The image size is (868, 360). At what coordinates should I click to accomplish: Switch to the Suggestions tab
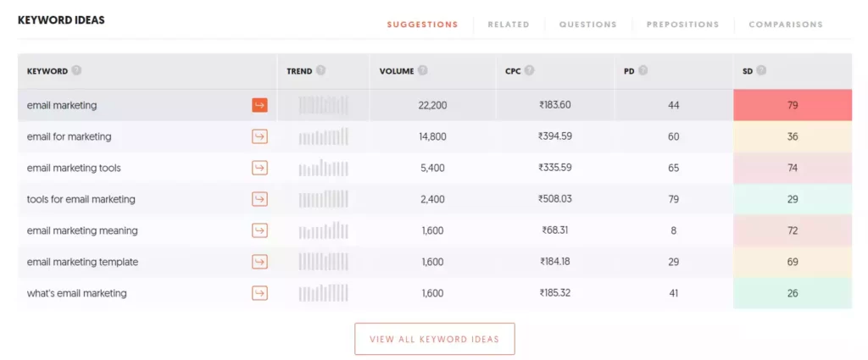[x=422, y=25]
